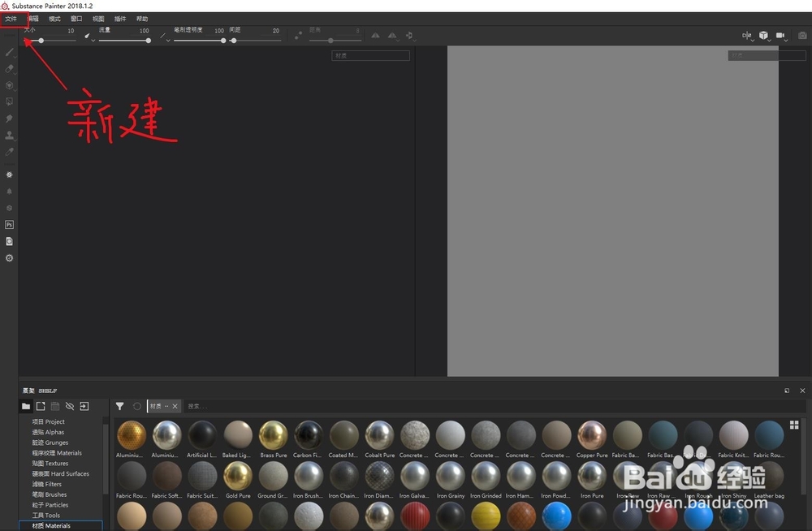Select the 硬表面 Hard Surfaces shelf category
812x531 pixels.
[x=60, y=473]
